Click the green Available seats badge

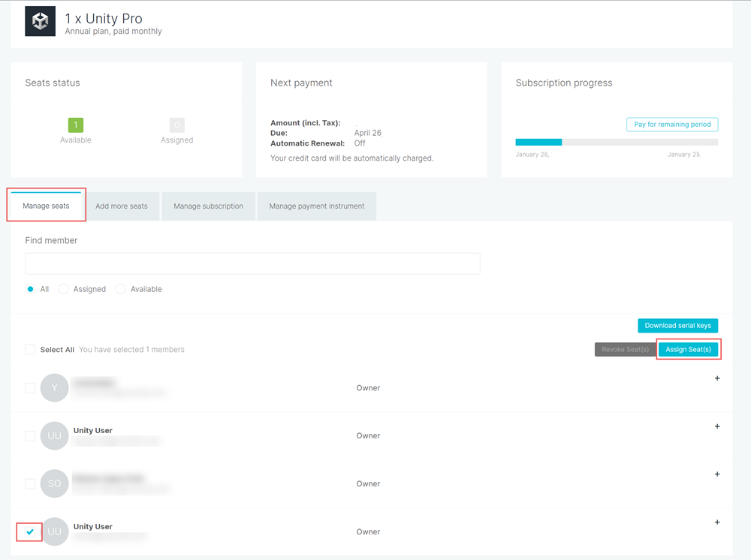click(x=75, y=125)
